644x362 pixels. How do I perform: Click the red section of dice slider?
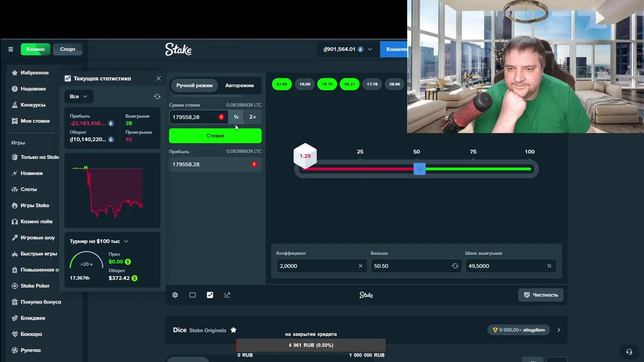357,169
